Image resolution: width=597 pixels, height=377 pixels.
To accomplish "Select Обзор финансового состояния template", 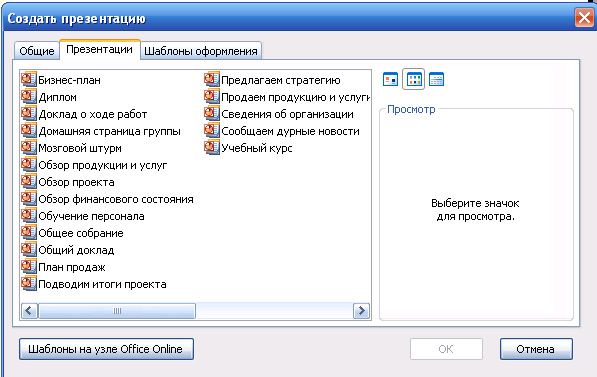I will click(116, 199).
